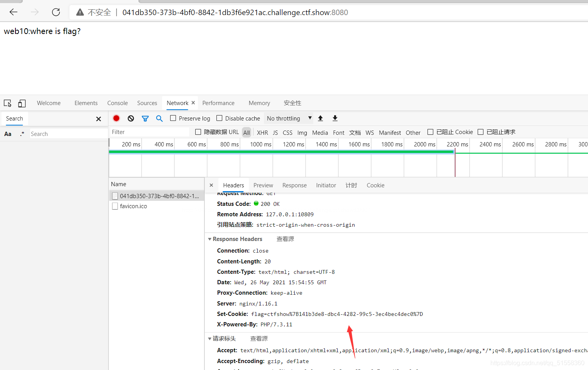The image size is (588, 370).
Task: Click the not-secure warning triangle icon
Action: (80, 12)
